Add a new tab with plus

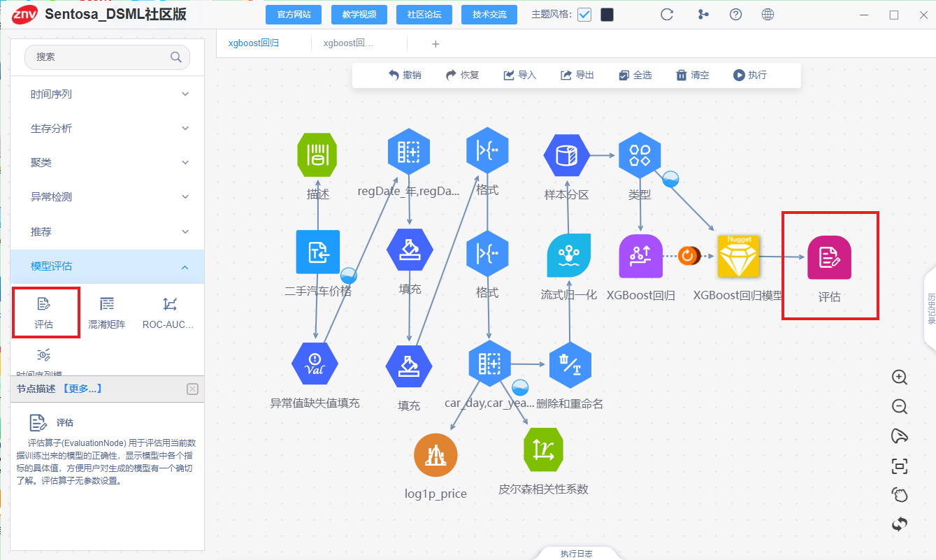tap(435, 44)
